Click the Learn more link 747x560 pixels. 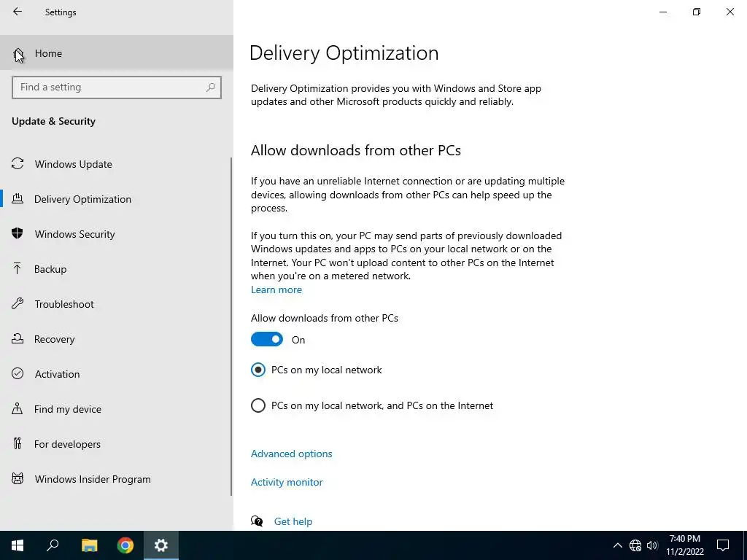pyautogui.click(x=276, y=289)
